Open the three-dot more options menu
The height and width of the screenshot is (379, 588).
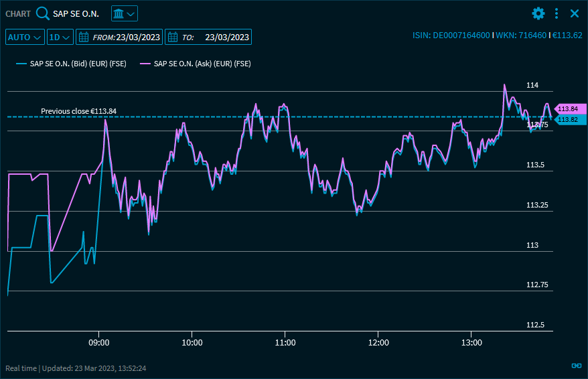coord(557,13)
